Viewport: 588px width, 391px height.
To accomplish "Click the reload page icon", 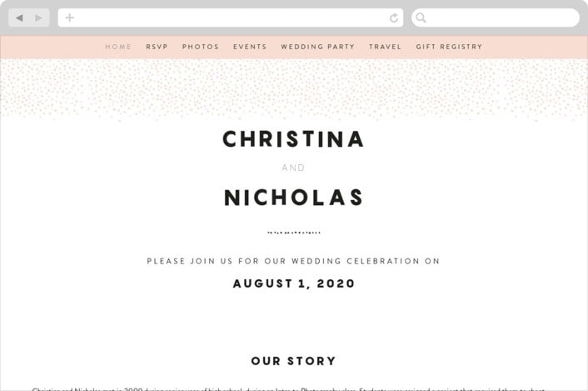I will pyautogui.click(x=394, y=18).
